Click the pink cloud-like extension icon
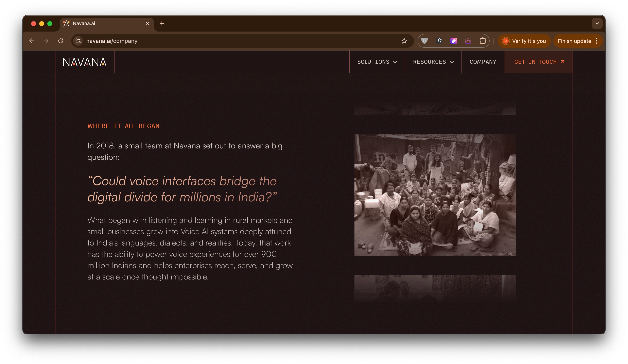Viewport: 628px width, 364px height. [468, 41]
